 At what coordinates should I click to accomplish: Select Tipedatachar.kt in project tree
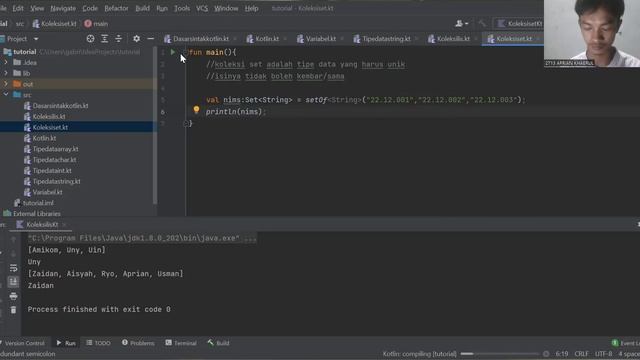(x=54, y=160)
